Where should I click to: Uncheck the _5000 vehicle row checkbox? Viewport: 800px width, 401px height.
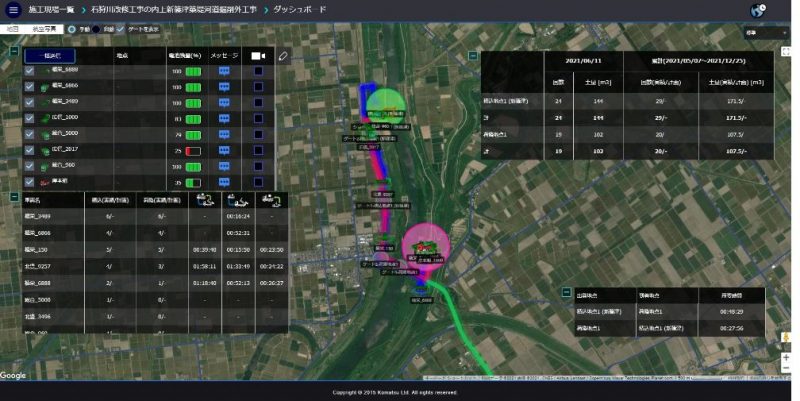30,135
